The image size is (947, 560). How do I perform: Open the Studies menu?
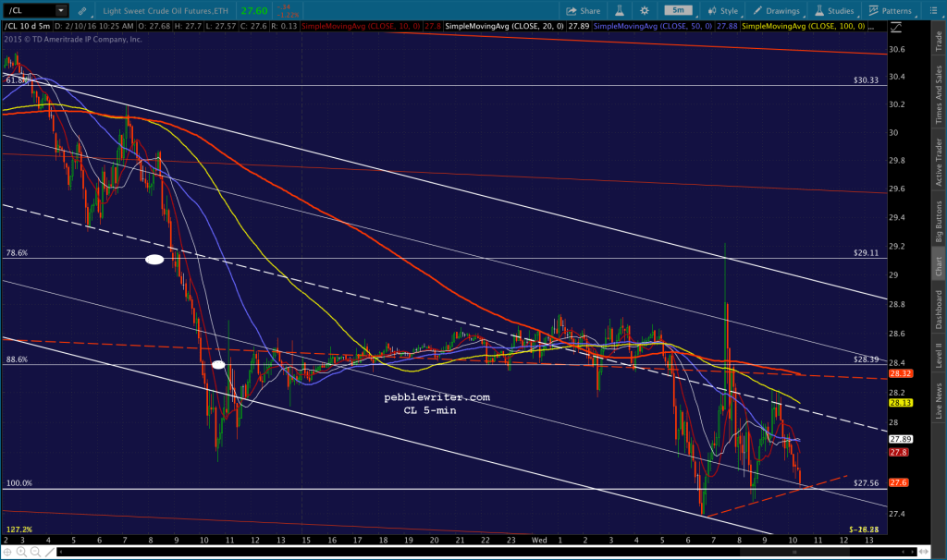pos(835,11)
